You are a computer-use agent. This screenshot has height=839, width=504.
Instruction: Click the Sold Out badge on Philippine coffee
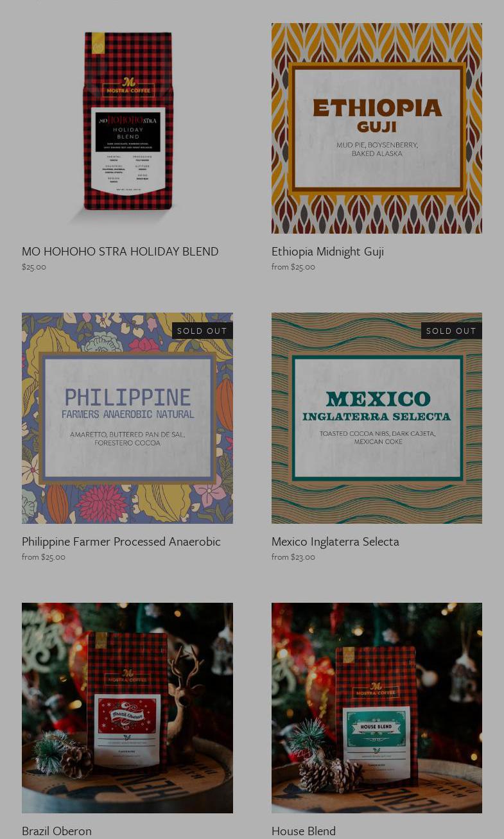tap(202, 331)
